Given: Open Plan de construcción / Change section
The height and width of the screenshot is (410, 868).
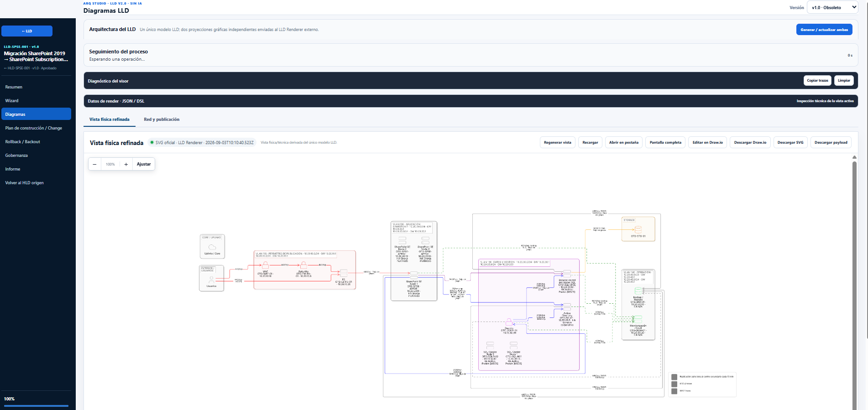Looking at the screenshot, I should [37, 128].
